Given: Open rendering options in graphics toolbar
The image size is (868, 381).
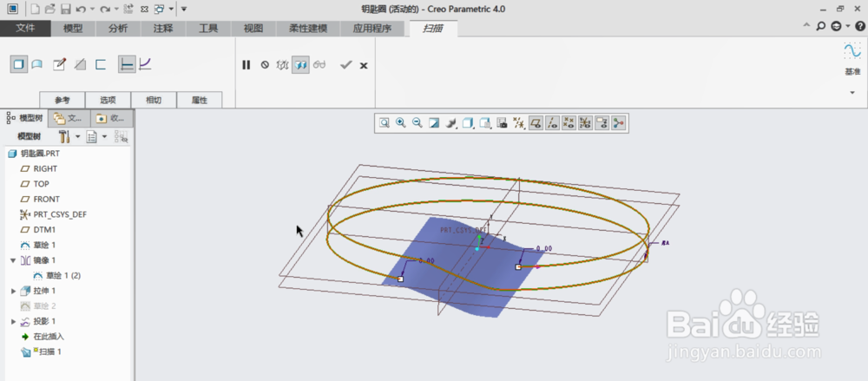Looking at the screenshot, I should pyautogui.click(x=451, y=123).
